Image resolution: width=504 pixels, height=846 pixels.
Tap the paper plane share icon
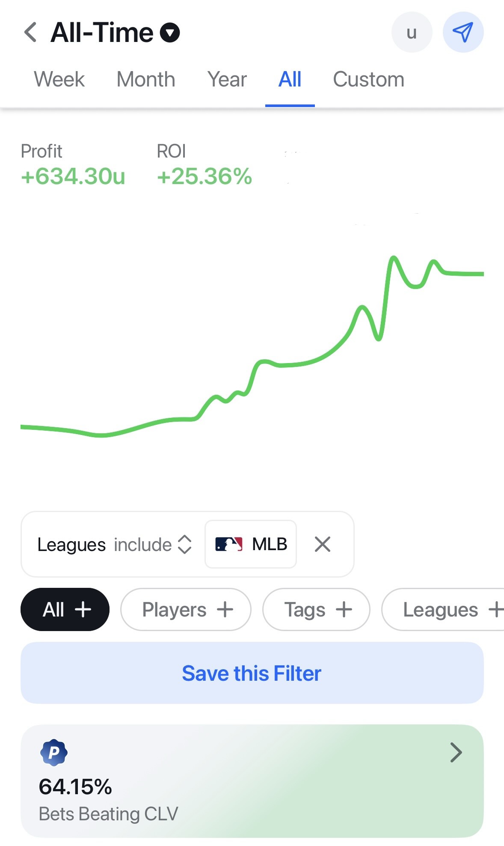[463, 33]
